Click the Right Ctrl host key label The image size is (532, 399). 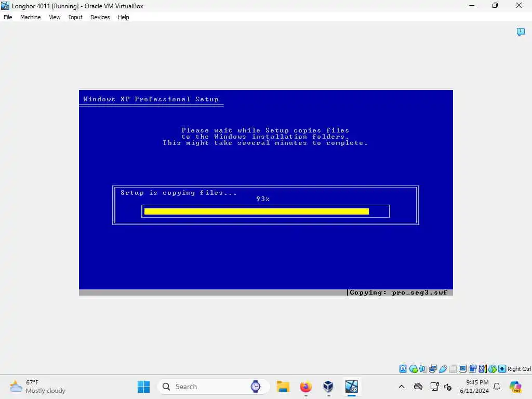tap(519, 369)
